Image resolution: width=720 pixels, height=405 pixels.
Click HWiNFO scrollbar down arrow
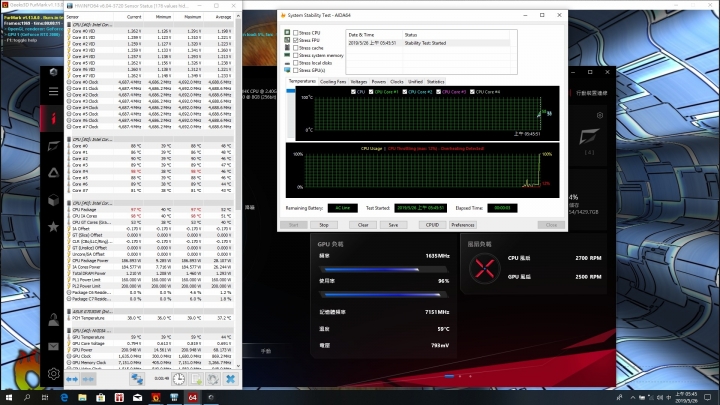tap(238, 366)
